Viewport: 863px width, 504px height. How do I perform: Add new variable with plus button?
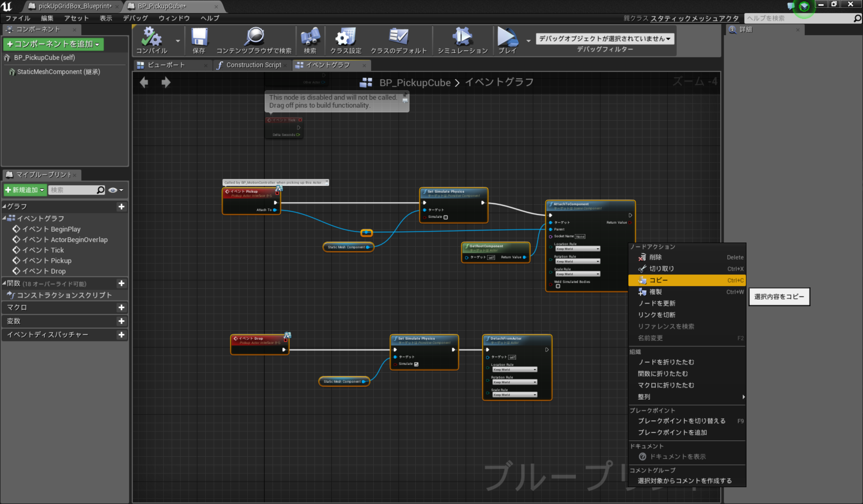click(x=121, y=321)
